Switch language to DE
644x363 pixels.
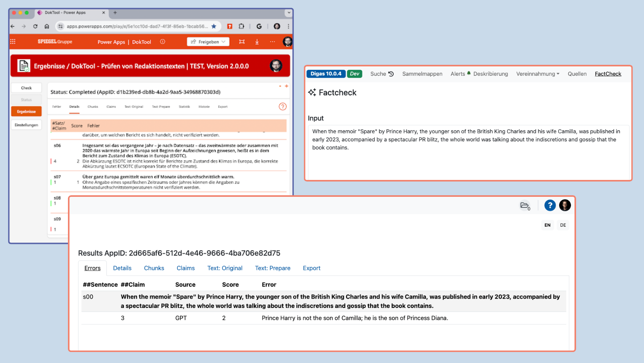pos(563,225)
